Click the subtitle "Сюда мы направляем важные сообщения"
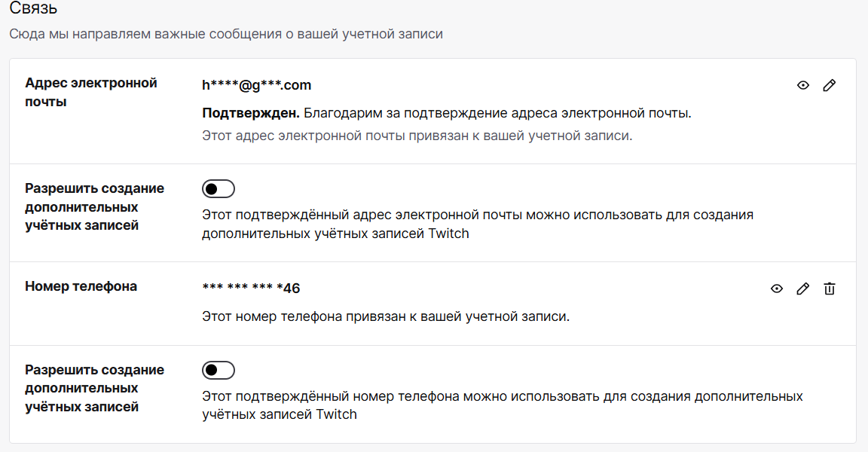 point(226,35)
